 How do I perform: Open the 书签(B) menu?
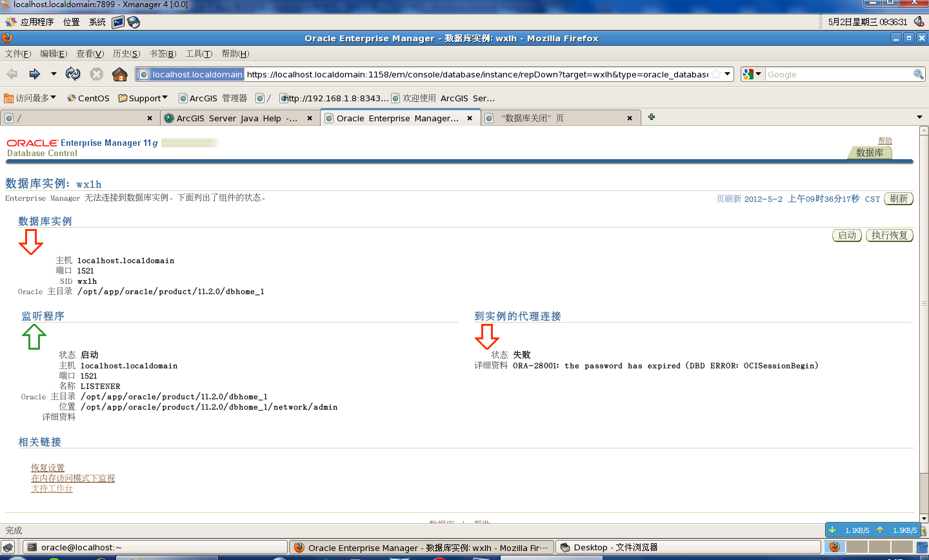[x=163, y=54]
